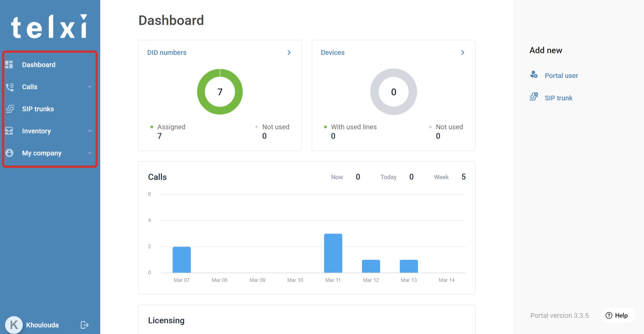
Task: Expand the Inventory sidebar menu chevron
Action: pos(90,131)
